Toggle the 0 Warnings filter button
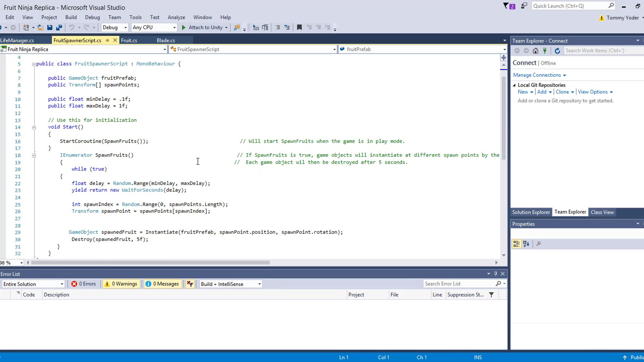Image resolution: width=644 pixels, height=362 pixels. [121, 284]
